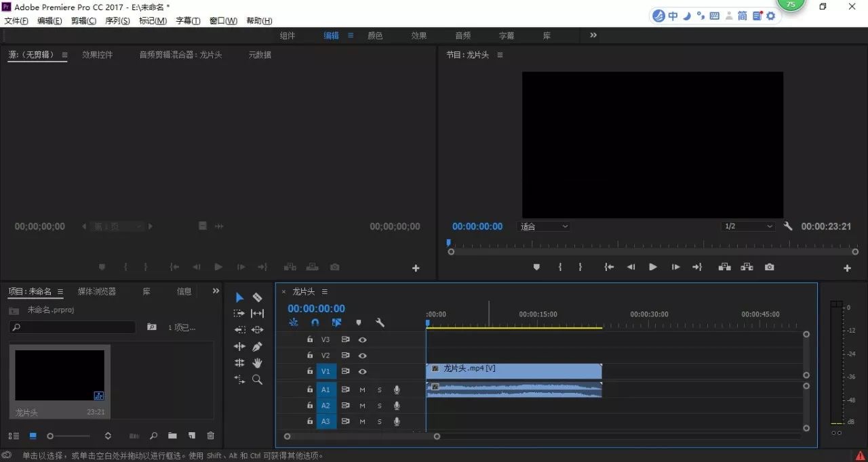The width and height of the screenshot is (868, 462).
Task: Open the 龙片头 timeline panel menu
Action: pos(324,291)
